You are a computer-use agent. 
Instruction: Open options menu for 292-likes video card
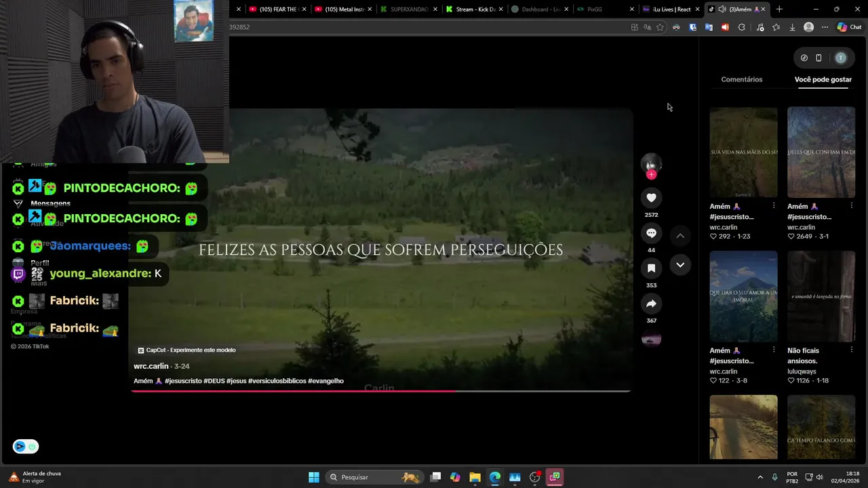click(x=774, y=205)
